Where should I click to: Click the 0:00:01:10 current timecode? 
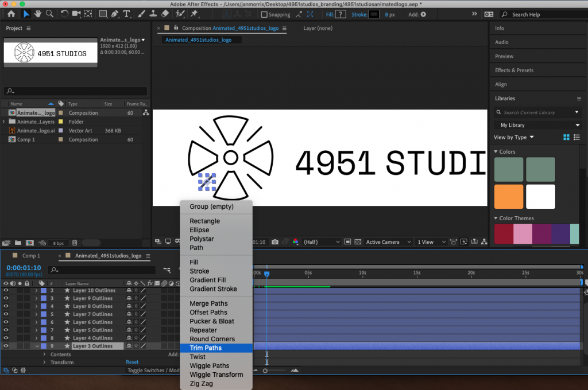pos(24,268)
